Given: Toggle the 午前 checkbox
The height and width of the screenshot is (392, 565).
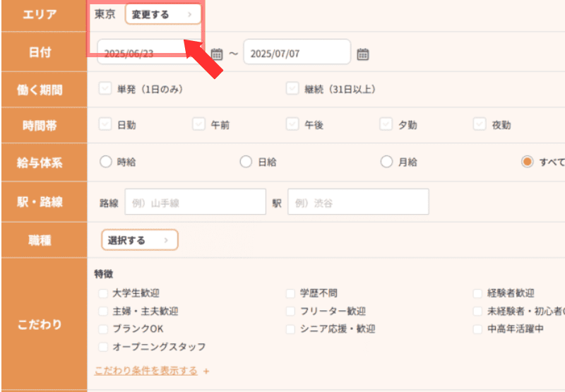Looking at the screenshot, I should coord(198,124).
